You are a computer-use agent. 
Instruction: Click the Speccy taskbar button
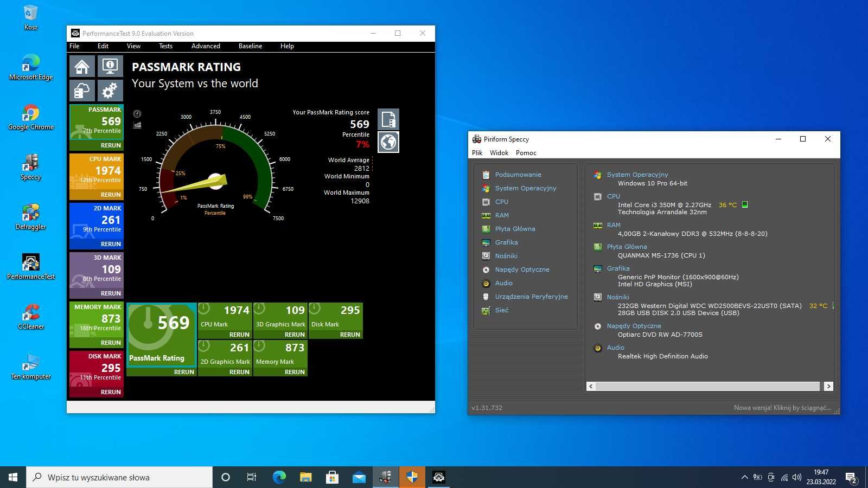pyautogui.click(x=385, y=477)
